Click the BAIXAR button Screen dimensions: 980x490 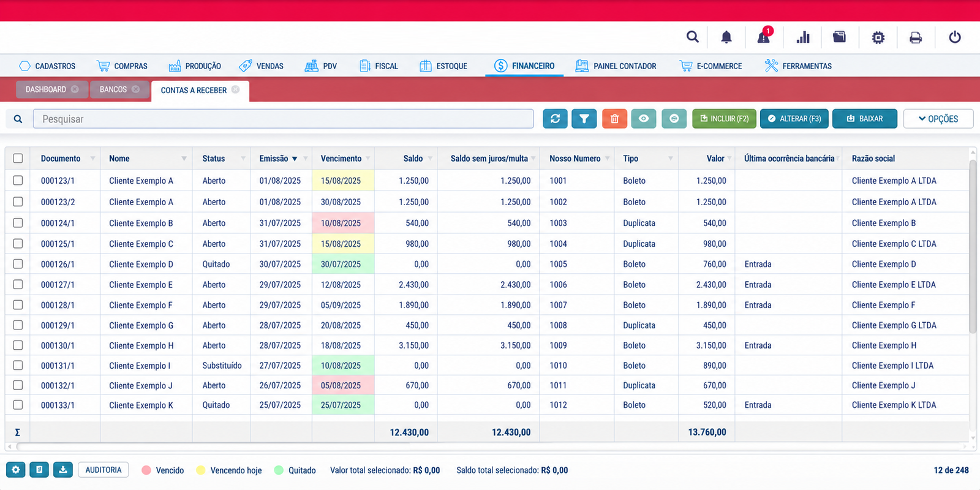click(x=865, y=119)
